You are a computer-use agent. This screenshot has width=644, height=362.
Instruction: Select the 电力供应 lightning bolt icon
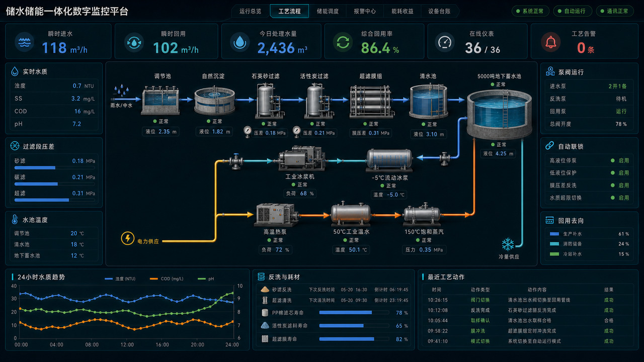[128, 238]
